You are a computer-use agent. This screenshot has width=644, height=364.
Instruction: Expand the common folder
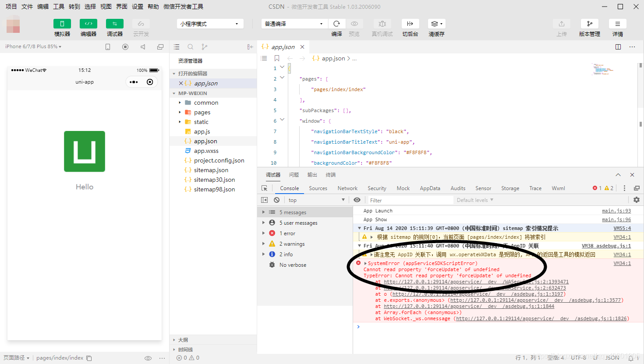[x=180, y=102]
